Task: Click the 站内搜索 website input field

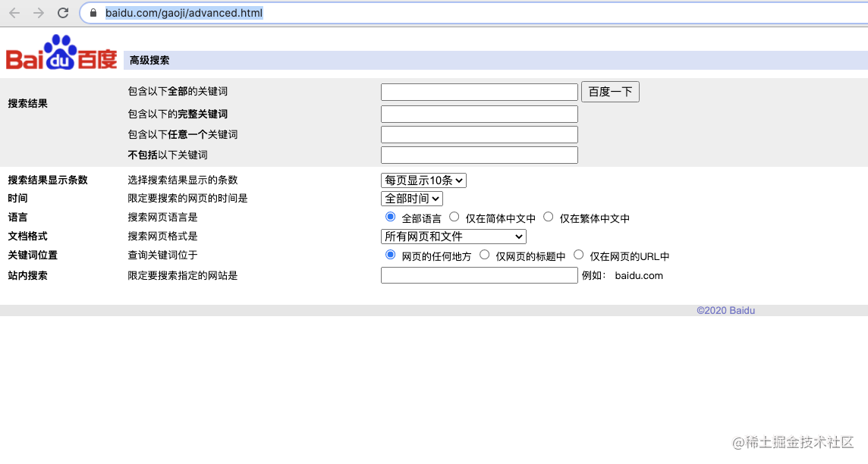Action: click(x=480, y=275)
